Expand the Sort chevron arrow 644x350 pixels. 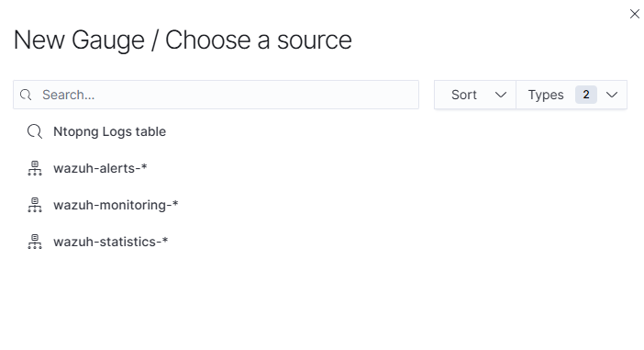pyautogui.click(x=500, y=95)
